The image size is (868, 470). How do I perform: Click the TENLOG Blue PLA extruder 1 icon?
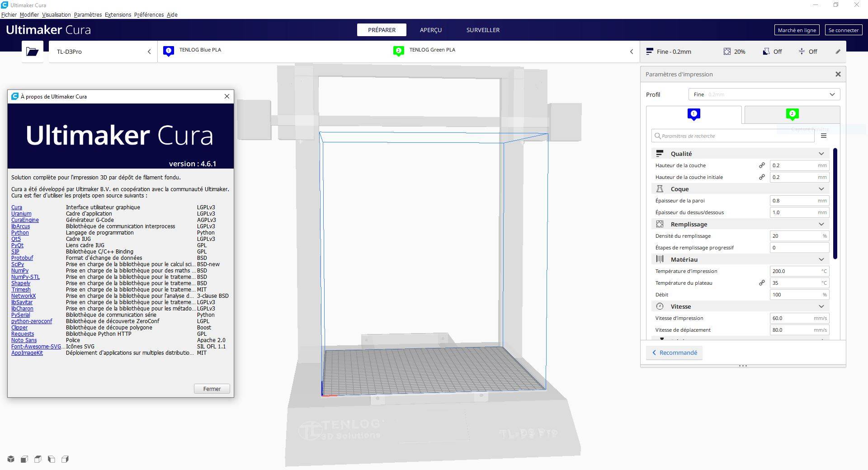tap(169, 51)
